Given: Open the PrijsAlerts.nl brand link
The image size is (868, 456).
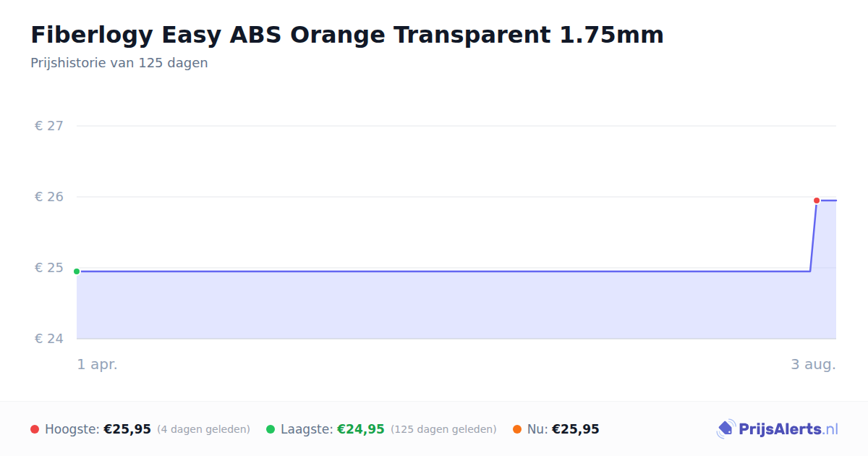Looking at the screenshot, I should [778, 429].
